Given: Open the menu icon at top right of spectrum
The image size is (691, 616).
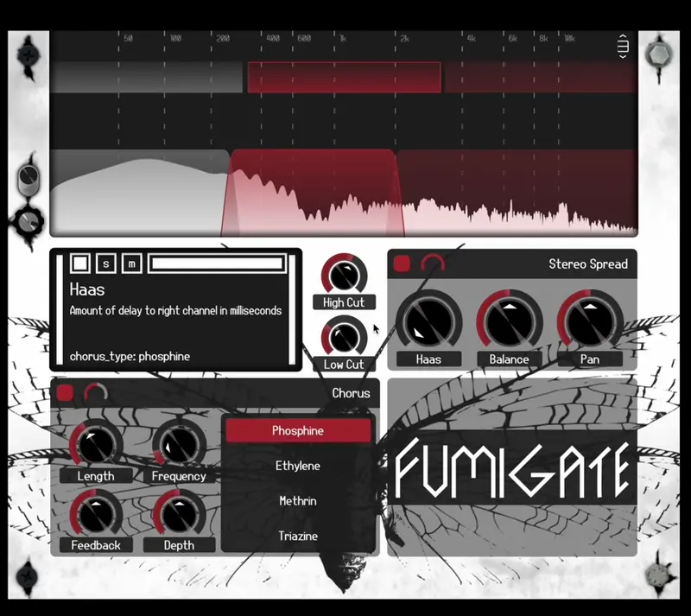Looking at the screenshot, I should click(x=624, y=45).
